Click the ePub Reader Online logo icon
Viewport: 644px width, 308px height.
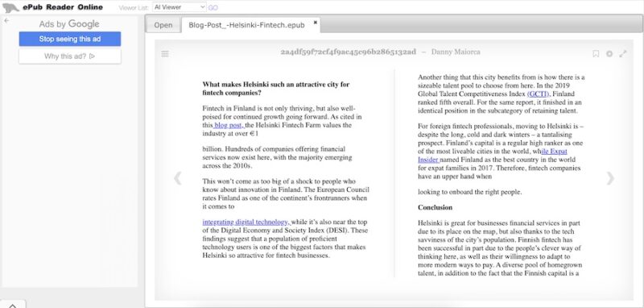[10, 7]
